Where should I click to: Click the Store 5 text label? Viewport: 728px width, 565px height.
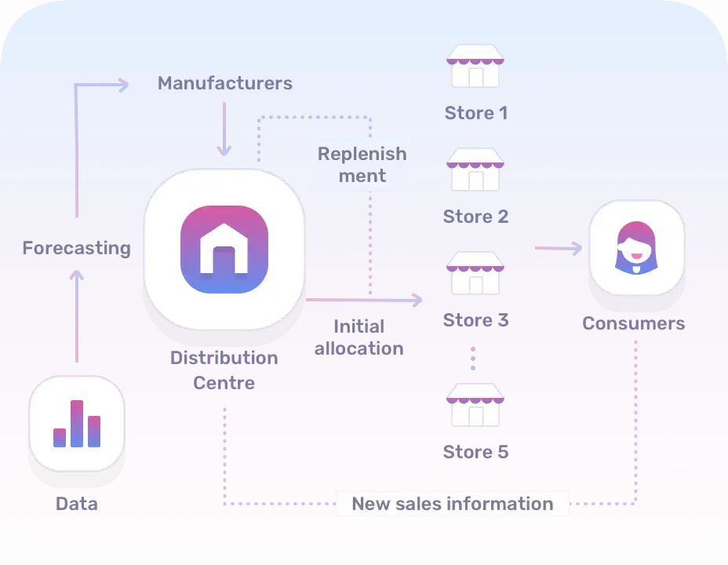pyautogui.click(x=475, y=452)
